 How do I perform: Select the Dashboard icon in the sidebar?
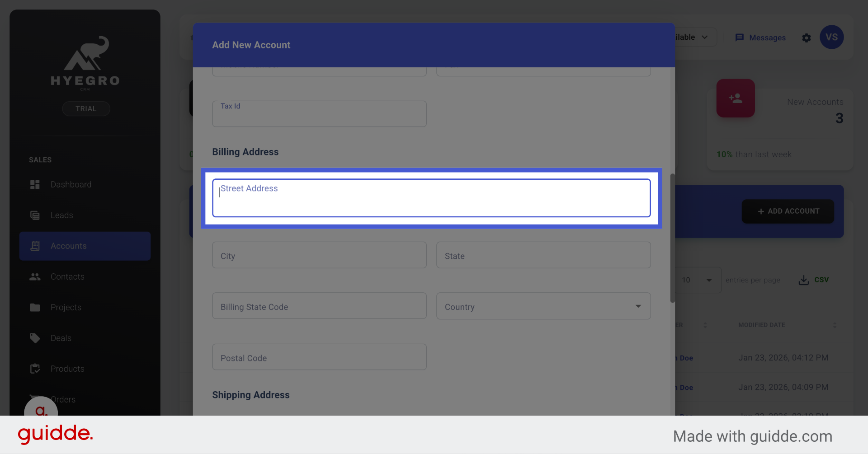pyautogui.click(x=35, y=184)
